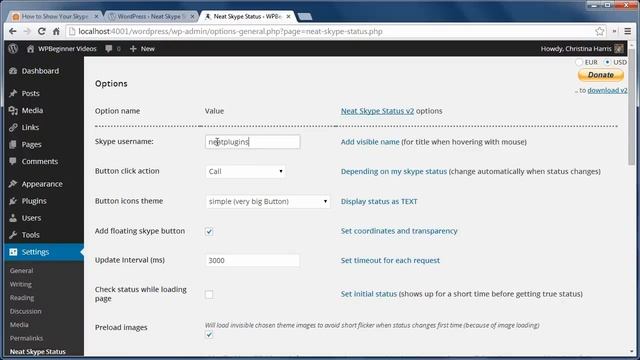Click Add visible name link
The height and width of the screenshot is (360, 640).
(370, 142)
